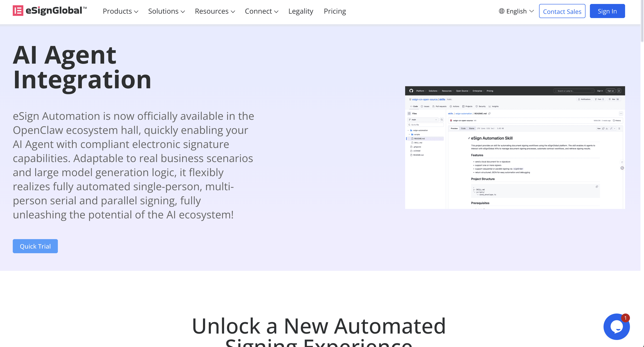Go to the Legality page
This screenshot has height=347, width=644.
tap(301, 11)
